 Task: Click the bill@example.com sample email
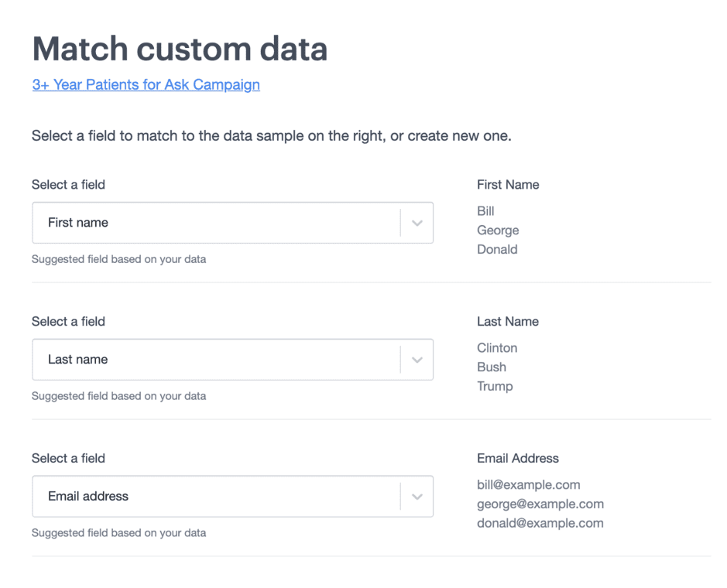pyautogui.click(x=529, y=485)
